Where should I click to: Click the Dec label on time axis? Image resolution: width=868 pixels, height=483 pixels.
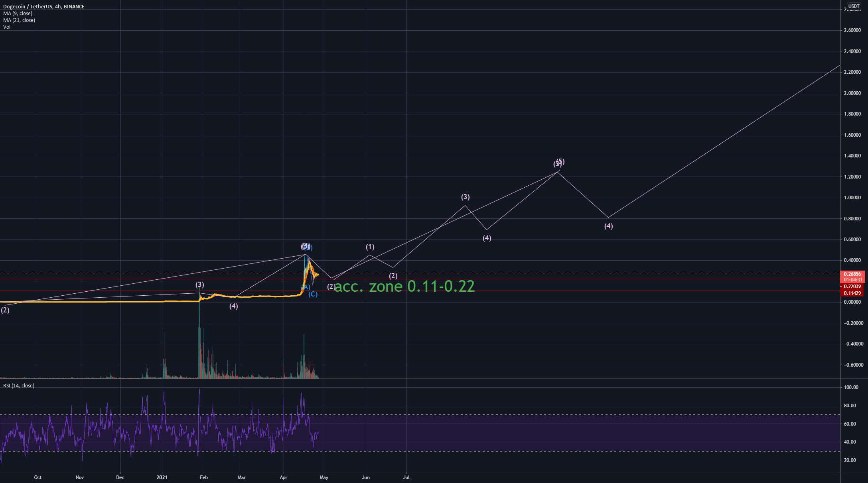[120, 477]
